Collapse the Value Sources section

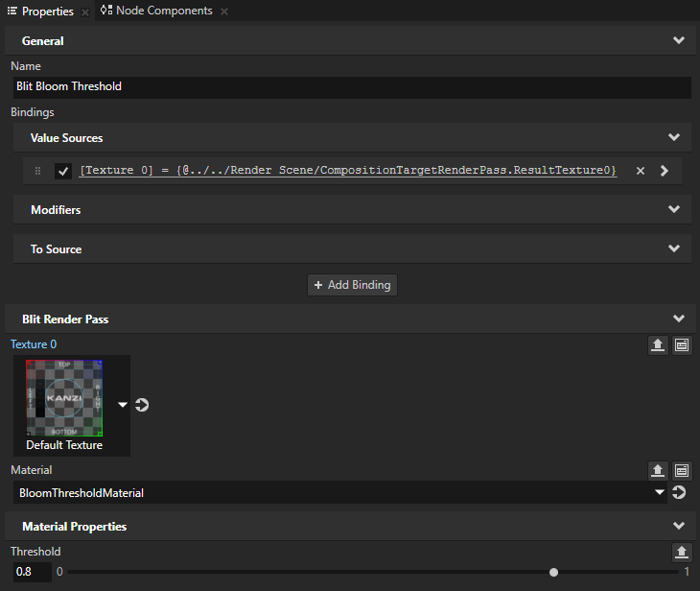[674, 137]
